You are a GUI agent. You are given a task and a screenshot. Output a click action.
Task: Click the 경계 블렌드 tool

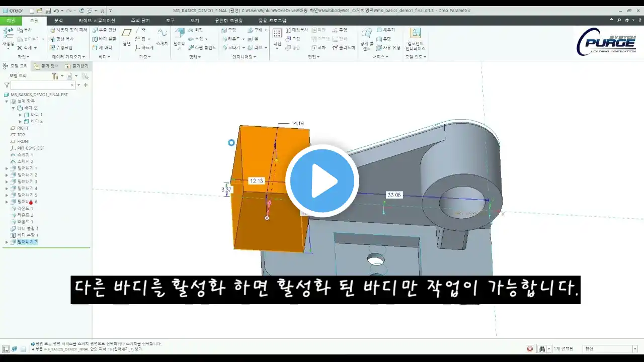coord(367,39)
